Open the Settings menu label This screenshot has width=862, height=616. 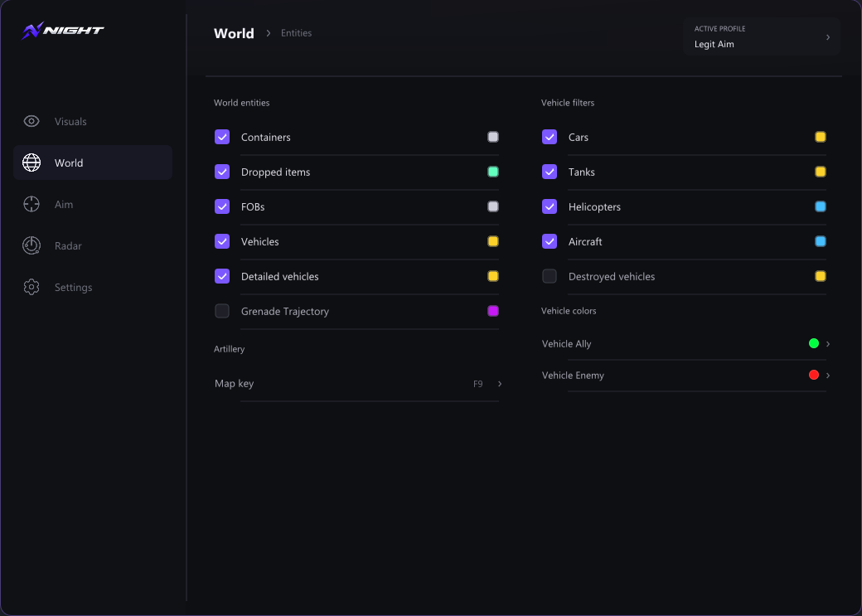(73, 287)
